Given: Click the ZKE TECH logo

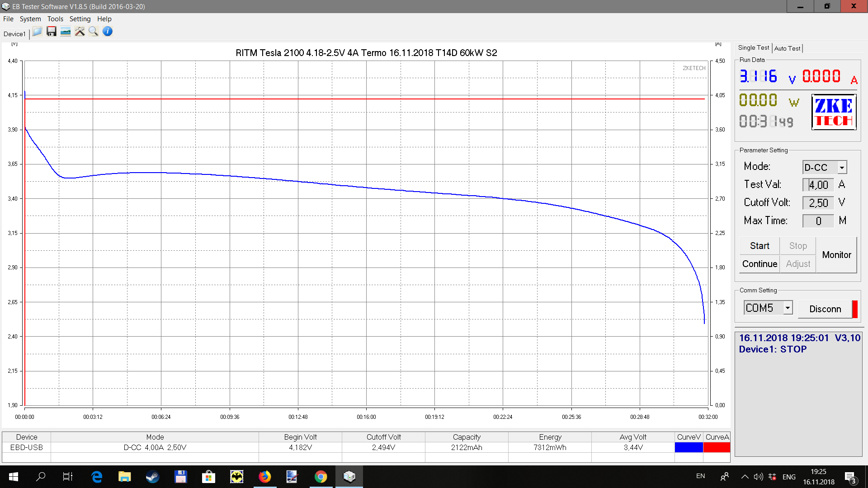Looking at the screenshot, I should (x=834, y=112).
